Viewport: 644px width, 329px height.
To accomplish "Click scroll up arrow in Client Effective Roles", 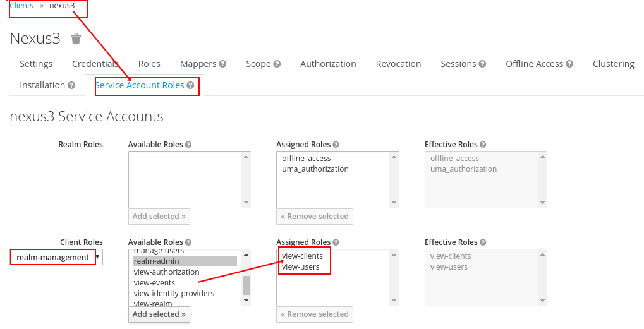I will click(542, 254).
